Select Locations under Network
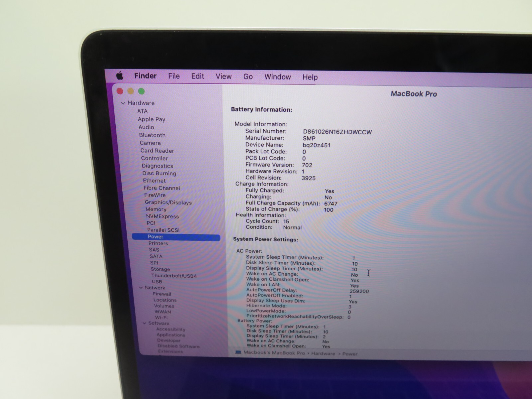Image resolution: width=532 pixels, height=399 pixels. pyautogui.click(x=165, y=300)
